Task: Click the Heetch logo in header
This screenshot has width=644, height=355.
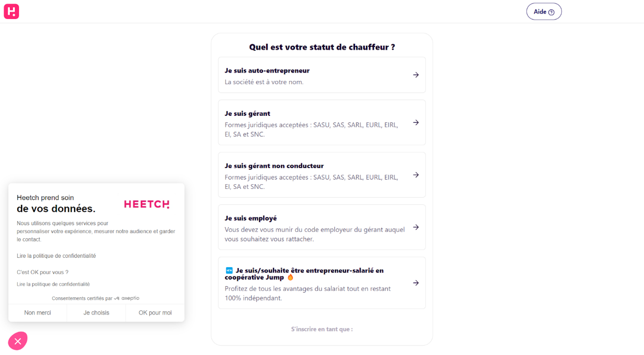Action: [x=11, y=11]
